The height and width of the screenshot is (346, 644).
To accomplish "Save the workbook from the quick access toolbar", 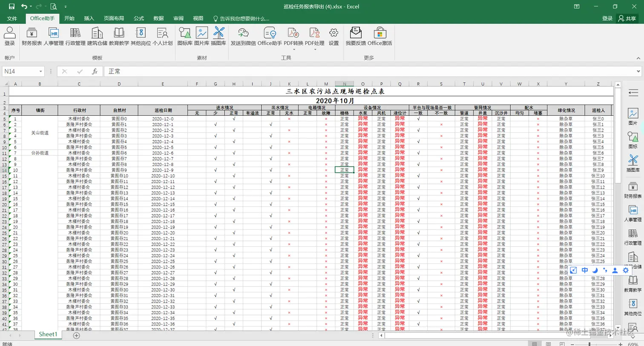I will (x=11, y=6).
